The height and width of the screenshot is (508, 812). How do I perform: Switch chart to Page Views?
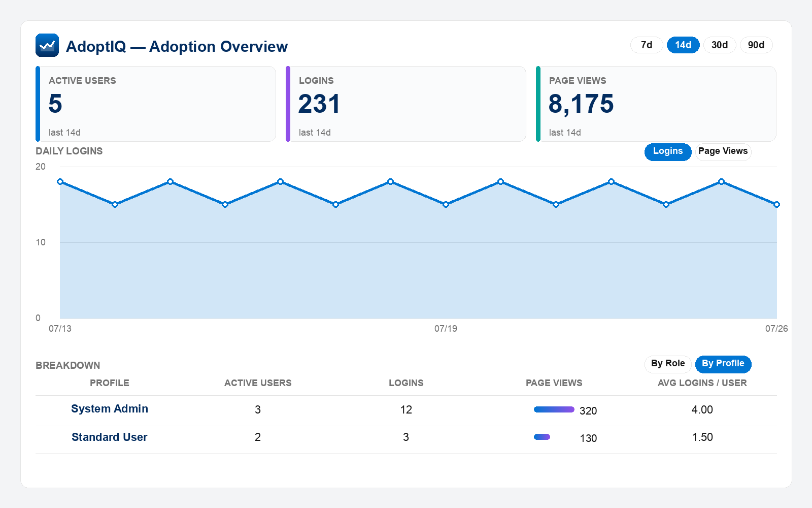point(723,151)
